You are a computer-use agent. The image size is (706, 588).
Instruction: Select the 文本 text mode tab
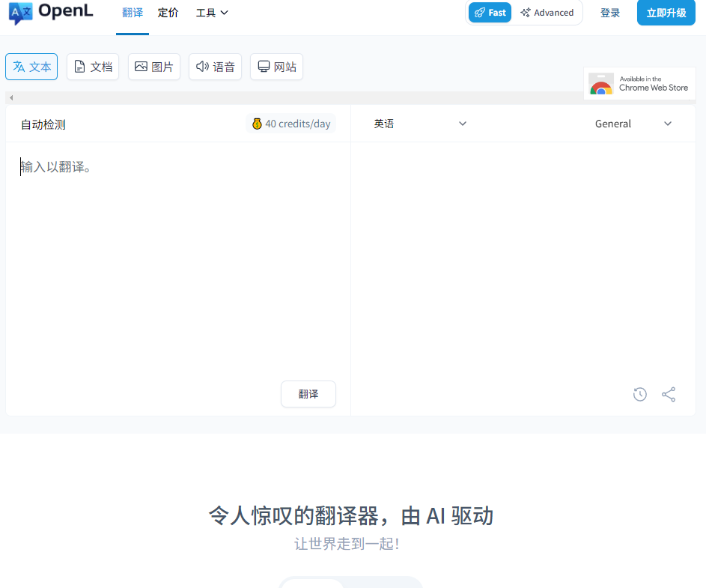[x=31, y=67]
